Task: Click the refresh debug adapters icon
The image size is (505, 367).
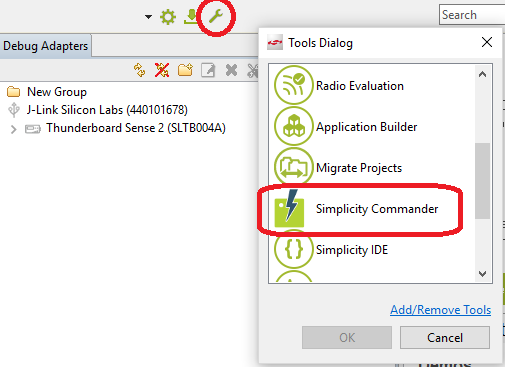Action: (x=140, y=70)
